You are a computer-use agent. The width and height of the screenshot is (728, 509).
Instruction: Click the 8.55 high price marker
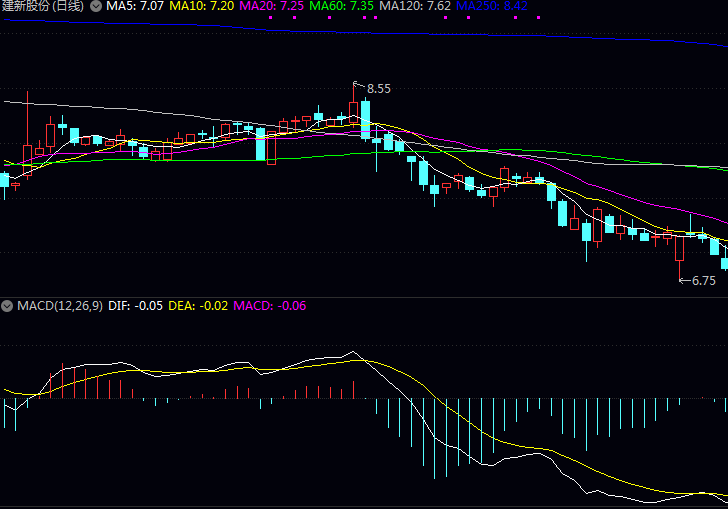point(378,89)
